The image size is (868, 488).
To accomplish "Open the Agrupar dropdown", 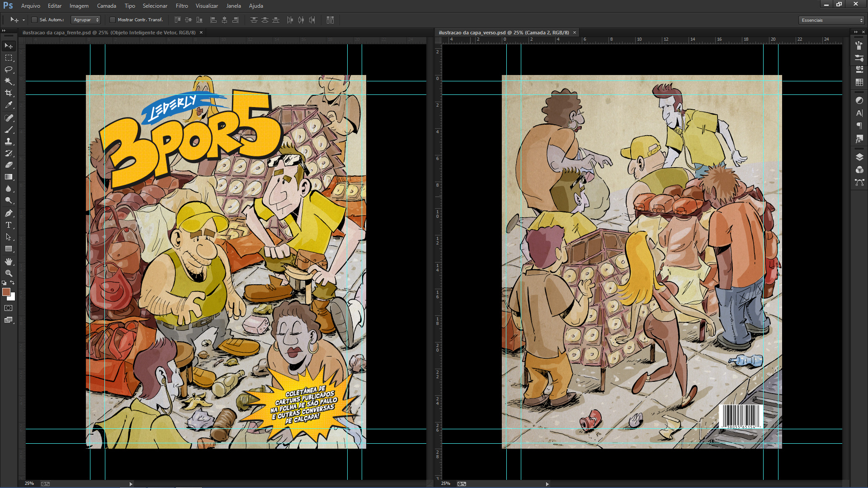I will click(x=86, y=20).
